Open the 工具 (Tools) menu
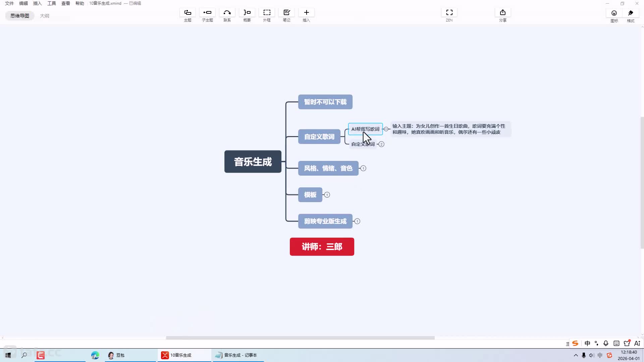 [x=51, y=3]
